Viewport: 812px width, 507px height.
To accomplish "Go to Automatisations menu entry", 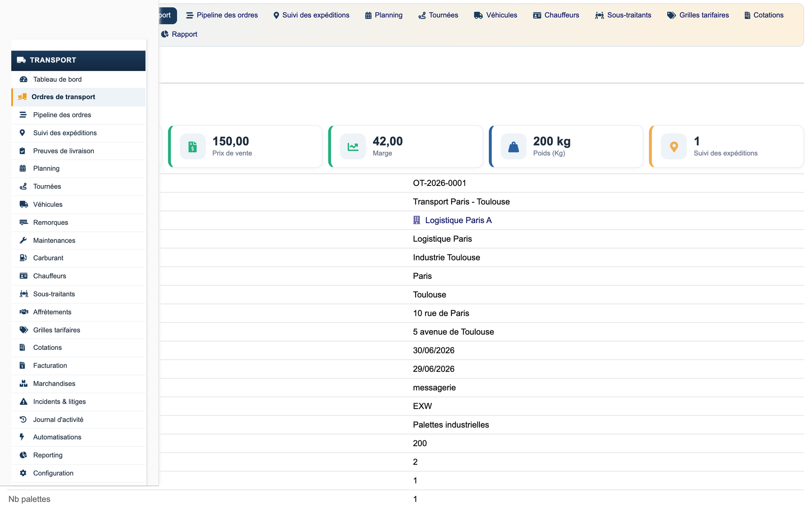I will [x=78, y=437].
